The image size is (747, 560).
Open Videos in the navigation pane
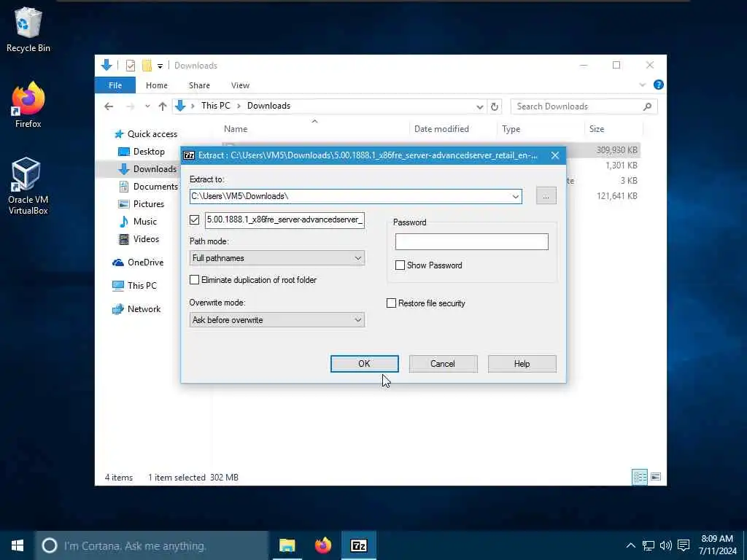(x=139, y=239)
